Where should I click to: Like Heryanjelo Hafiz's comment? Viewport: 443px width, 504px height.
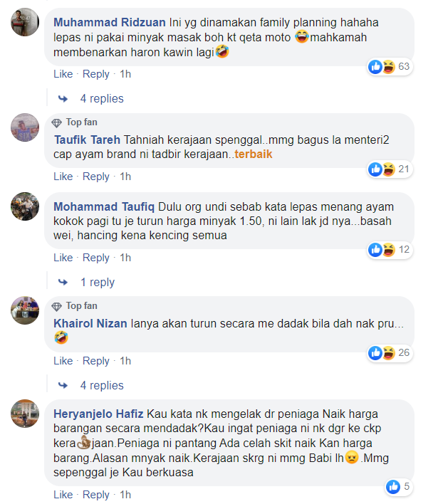pos(63,494)
